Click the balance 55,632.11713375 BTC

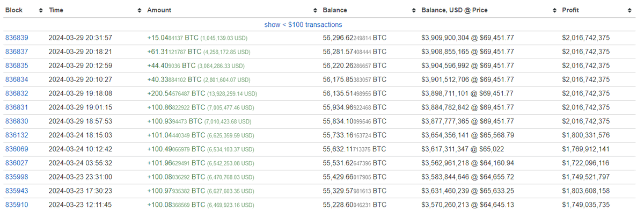click(x=355, y=149)
